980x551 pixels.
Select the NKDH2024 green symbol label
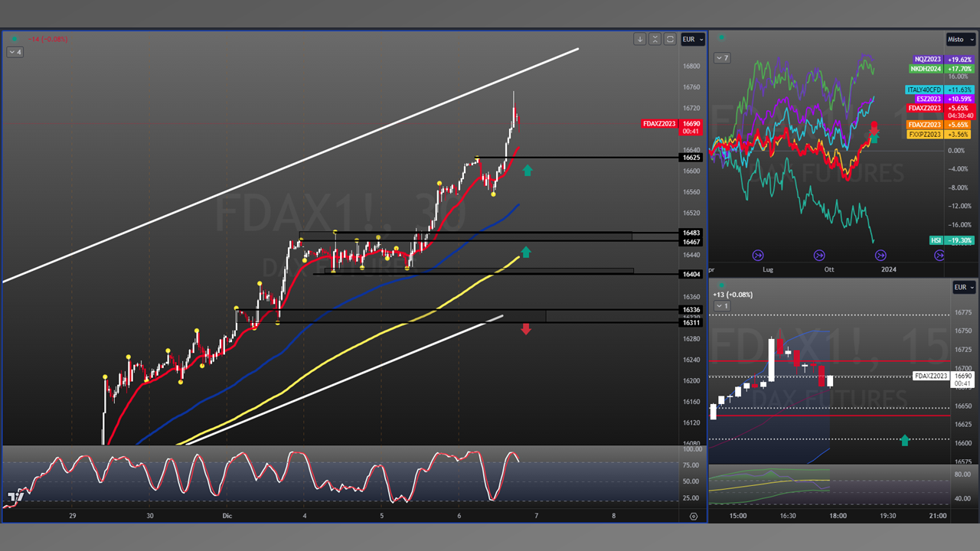[926, 69]
